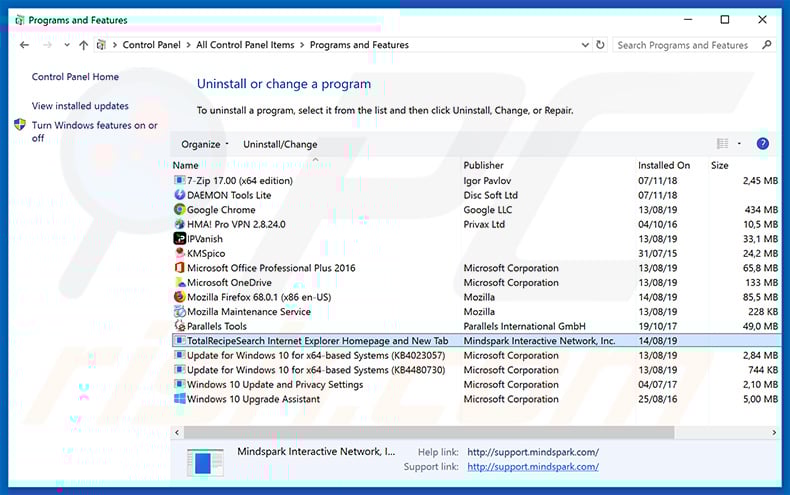Open the help question mark icon
The width and height of the screenshot is (790, 495).
pyautogui.click(x=763, y=144)
